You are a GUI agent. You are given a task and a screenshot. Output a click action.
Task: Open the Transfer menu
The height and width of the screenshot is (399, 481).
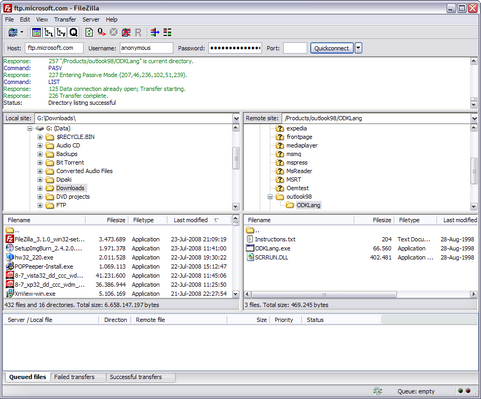point(65,19)
